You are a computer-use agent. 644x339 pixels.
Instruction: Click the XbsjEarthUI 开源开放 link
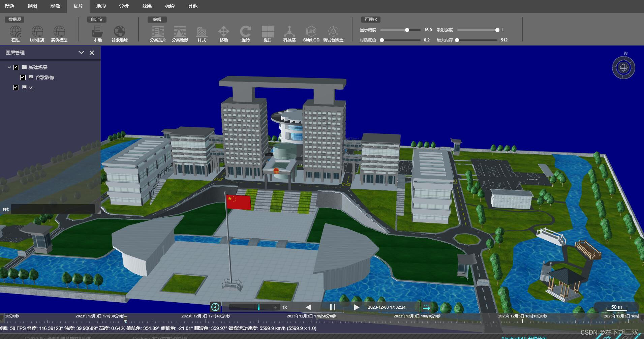[x=525, y=337]
